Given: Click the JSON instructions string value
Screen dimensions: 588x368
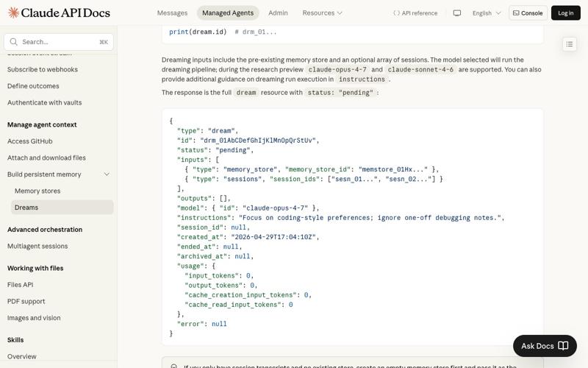Looking at the screenshot, I should [370, 218].
